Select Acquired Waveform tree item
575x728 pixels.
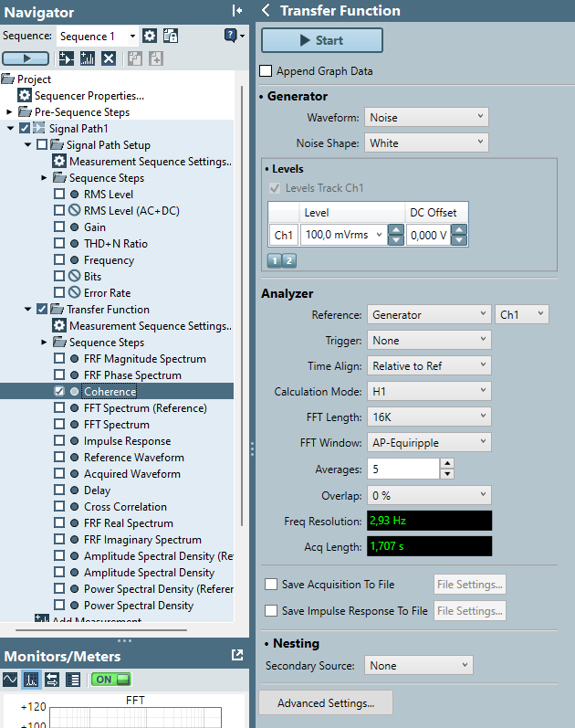point(132,473)
